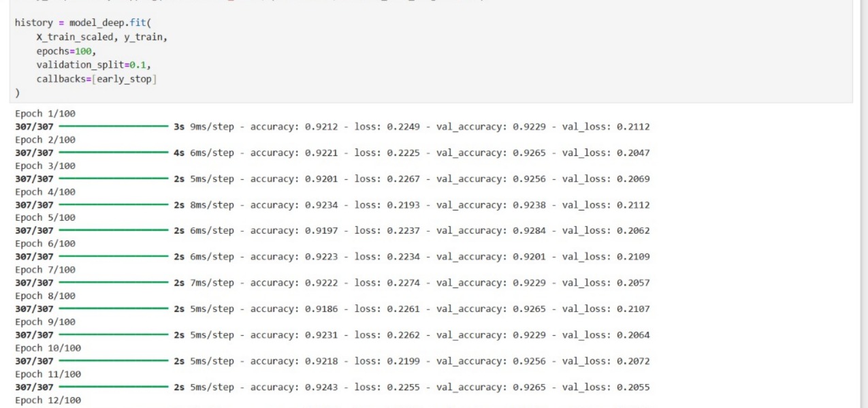The image size is (868, 408).
Task: Click the 'val_loss: 0.2109' value
Action: (x=606, y=257)
